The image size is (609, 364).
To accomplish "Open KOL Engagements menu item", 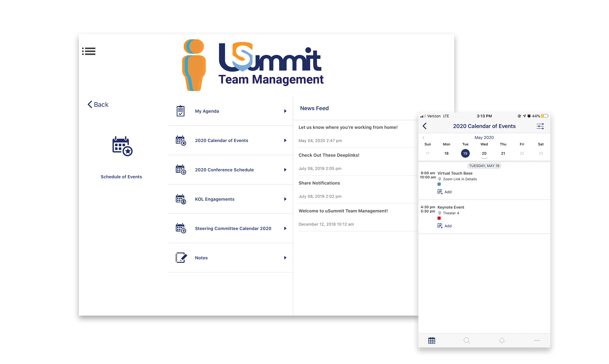I will tap(230, 199).
